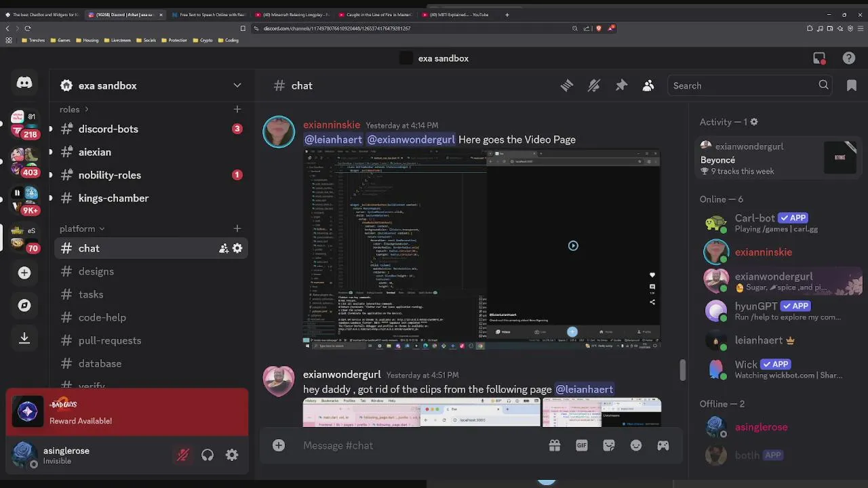Open the Help question mark icon
Viewport: 868px width, 488px height.
coord(848,58)
